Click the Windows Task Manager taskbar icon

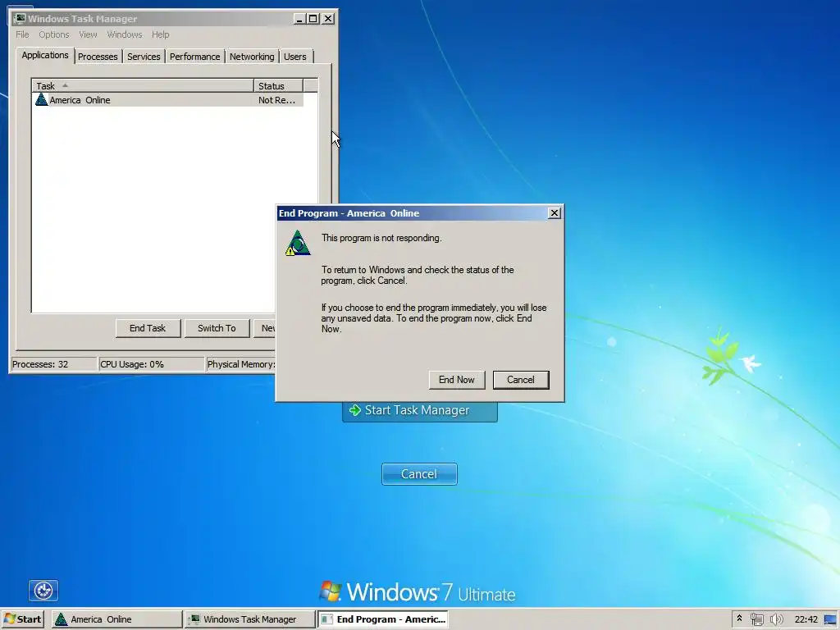[x=195, y=619]
